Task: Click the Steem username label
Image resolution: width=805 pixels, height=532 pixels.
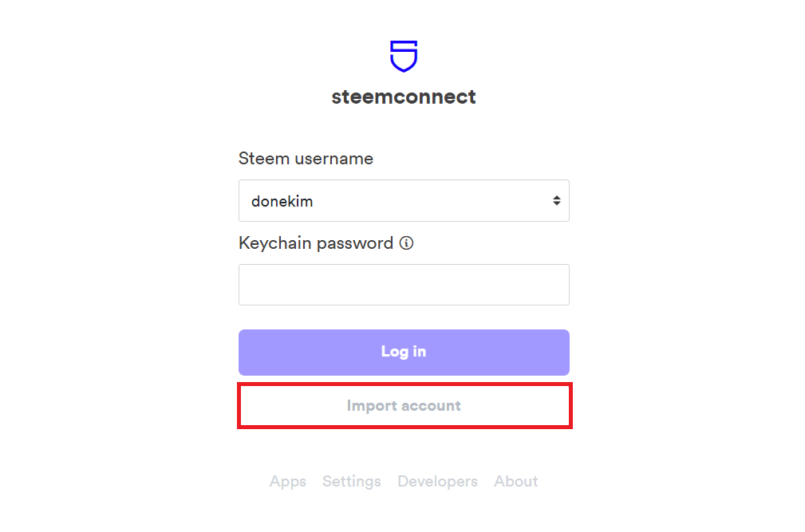Action: [x=306, y=159]
